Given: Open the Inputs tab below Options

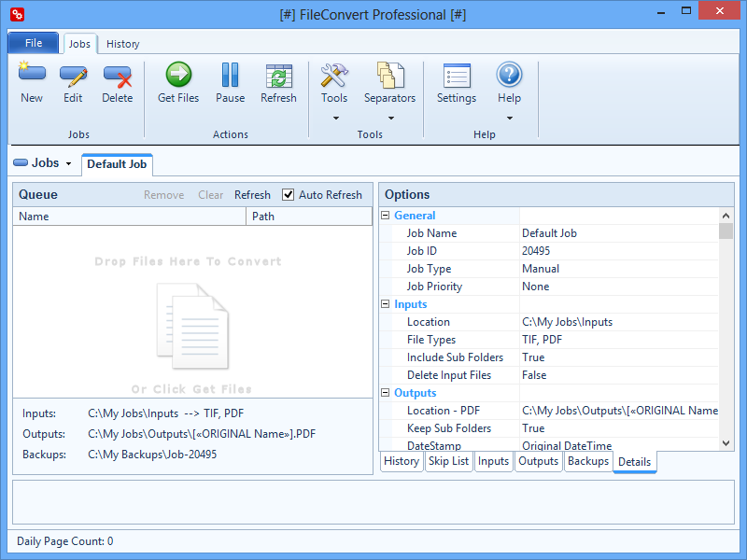Looking at the screenshot, I should tap(493, 461).
